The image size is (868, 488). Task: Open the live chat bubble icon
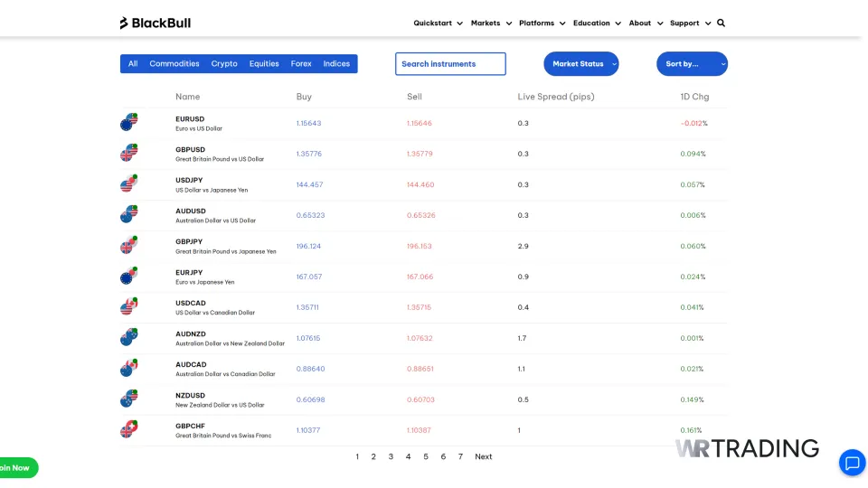click(851, 463)
